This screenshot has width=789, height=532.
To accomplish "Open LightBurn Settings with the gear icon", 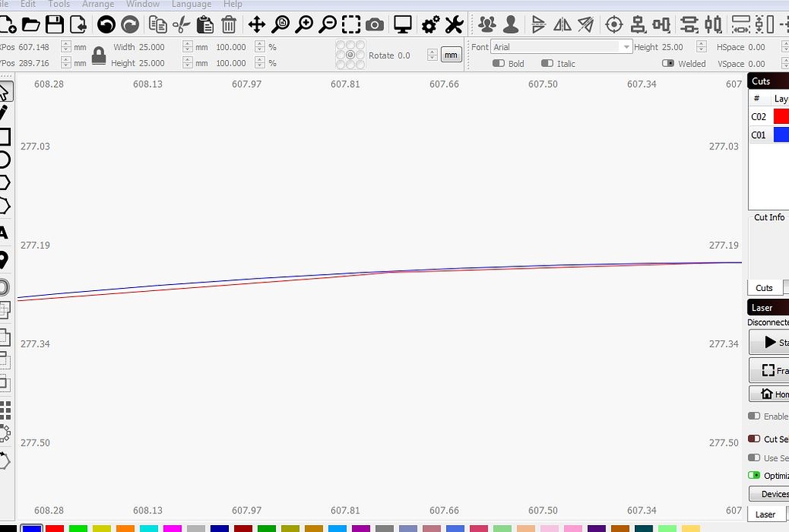I will tap(429, 24).
